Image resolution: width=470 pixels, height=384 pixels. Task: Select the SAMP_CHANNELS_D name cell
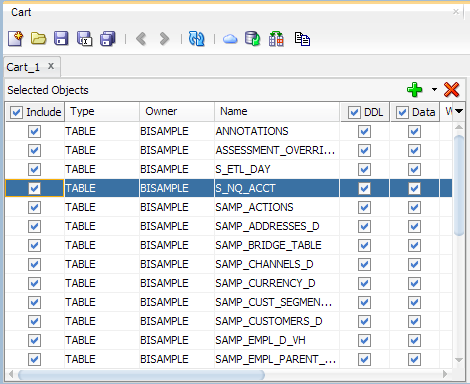277,264
